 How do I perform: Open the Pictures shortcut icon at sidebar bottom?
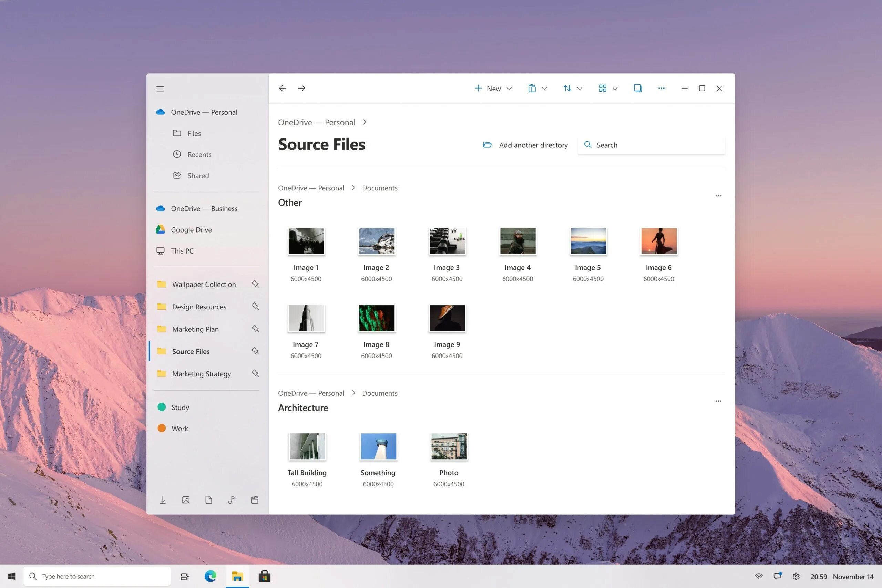pos(186,500)
